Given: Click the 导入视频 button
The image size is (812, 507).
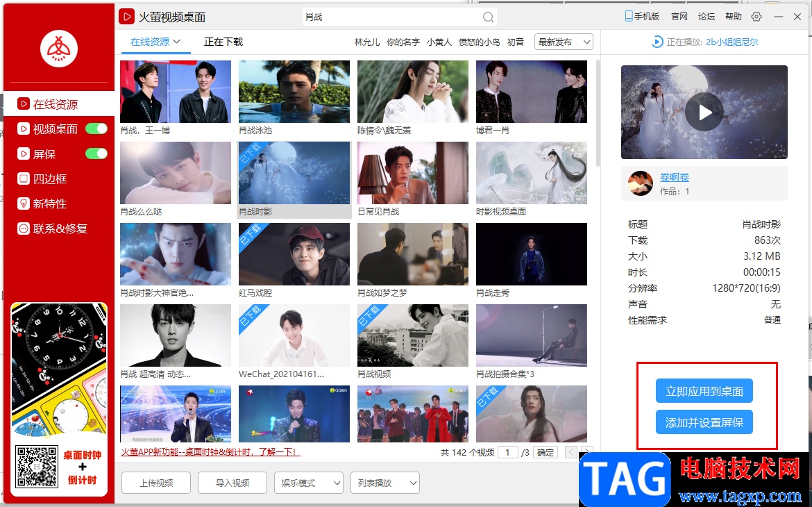Looking at the screenshot, I should click(232, 483).
